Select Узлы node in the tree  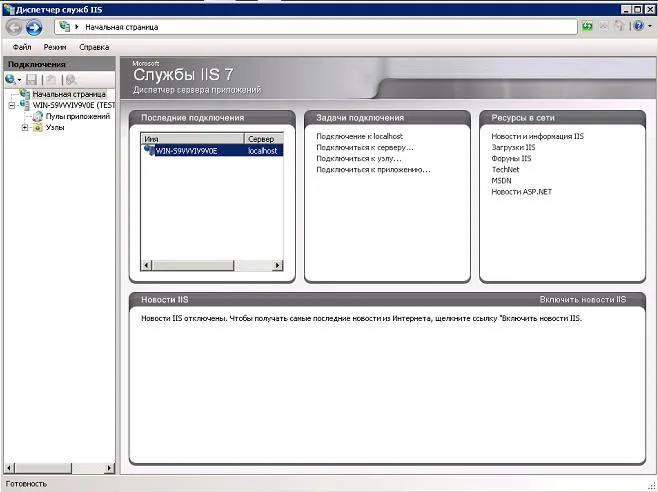click(55, 127)
